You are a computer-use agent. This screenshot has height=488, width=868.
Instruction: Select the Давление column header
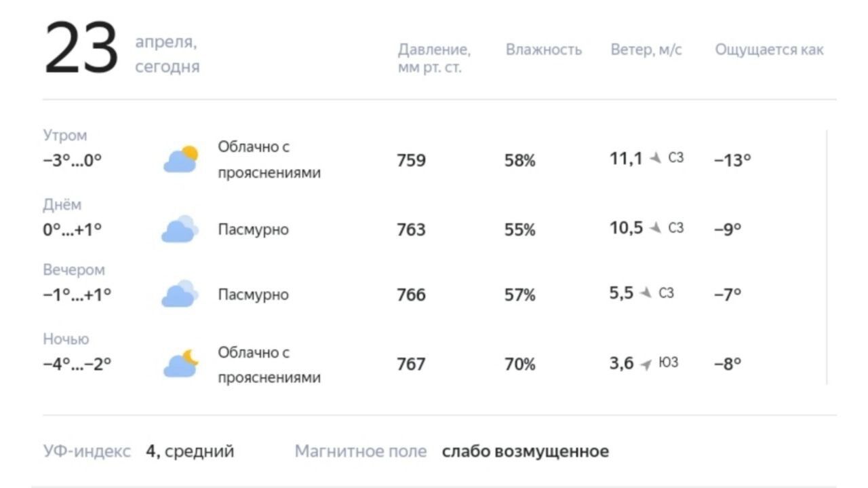click(434, 58)
